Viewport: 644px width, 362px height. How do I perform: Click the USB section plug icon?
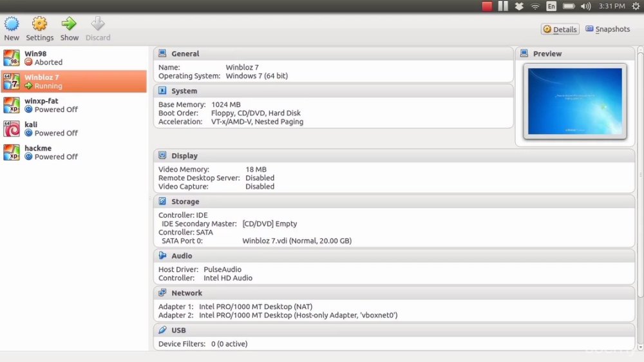point(162,330)
